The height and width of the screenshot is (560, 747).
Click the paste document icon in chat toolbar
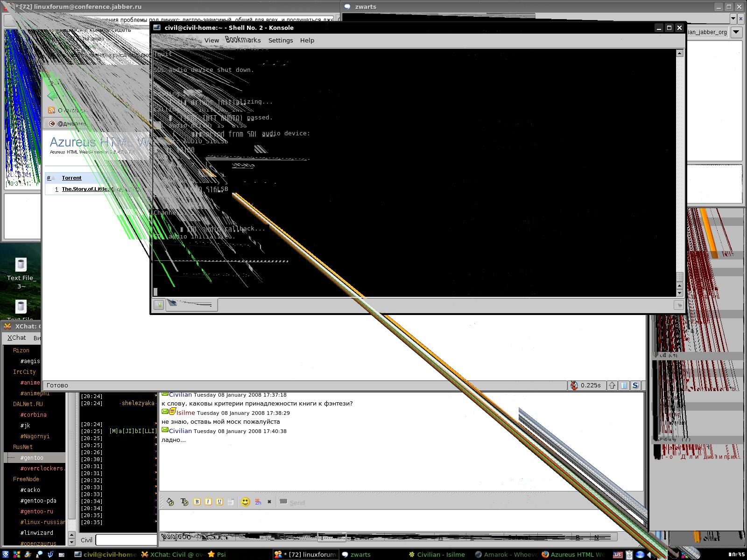pyautogui.click(x=231, y=502)
